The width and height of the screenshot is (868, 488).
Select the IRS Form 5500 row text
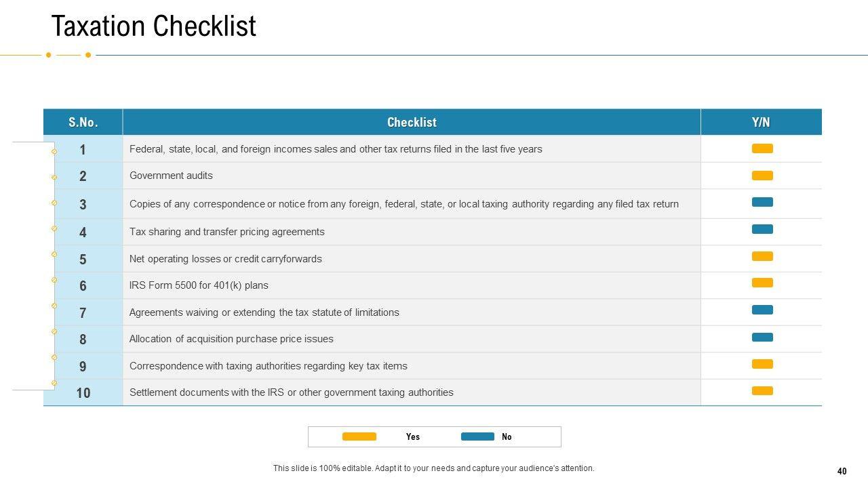(199, 285)
